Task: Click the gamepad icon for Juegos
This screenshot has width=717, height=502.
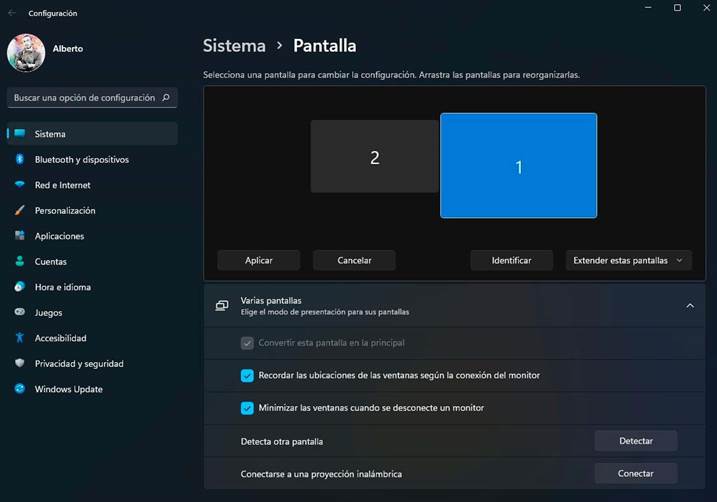Action: click(20, 312)
